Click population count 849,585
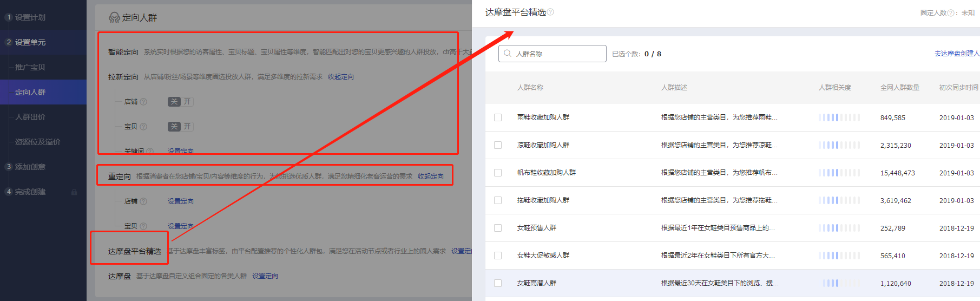This screenshot has width=980, height=301. pyautogui.click(x=892, y=118)
